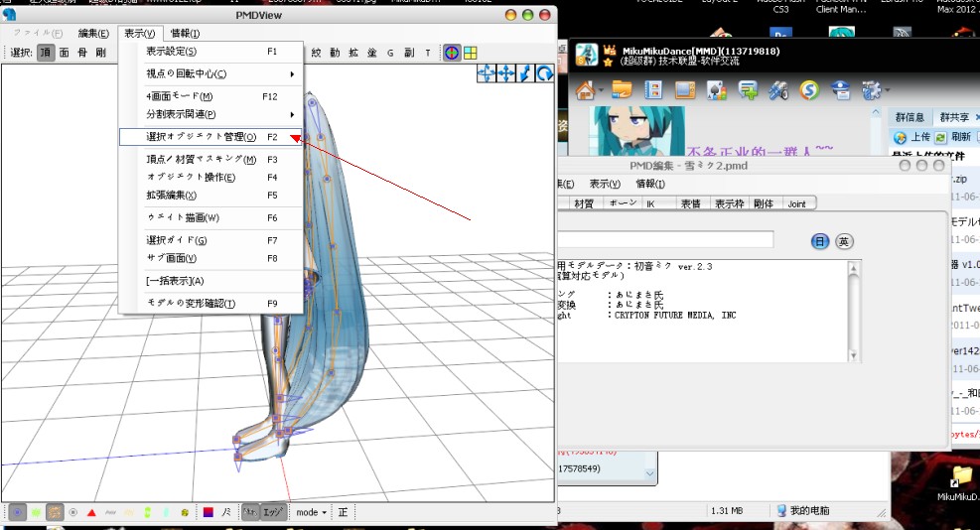
Task: Switch to 群共享 tab in chat window
Action: click(x=954, y=117)
